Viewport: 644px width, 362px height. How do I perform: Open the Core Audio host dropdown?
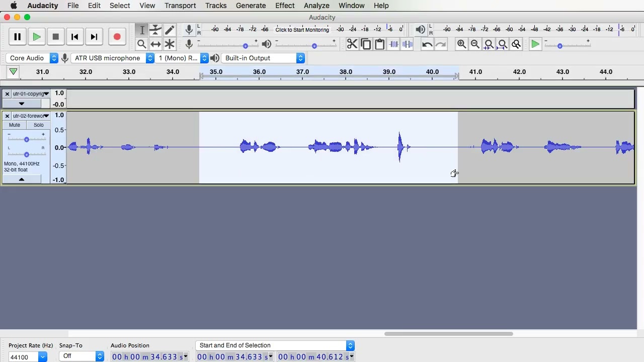click(33, 58)
